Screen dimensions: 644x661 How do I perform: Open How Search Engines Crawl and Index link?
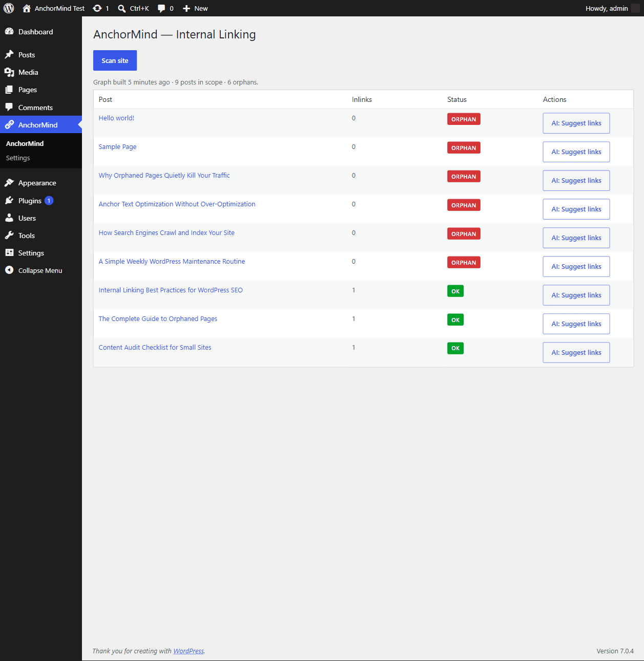[167, 232]
